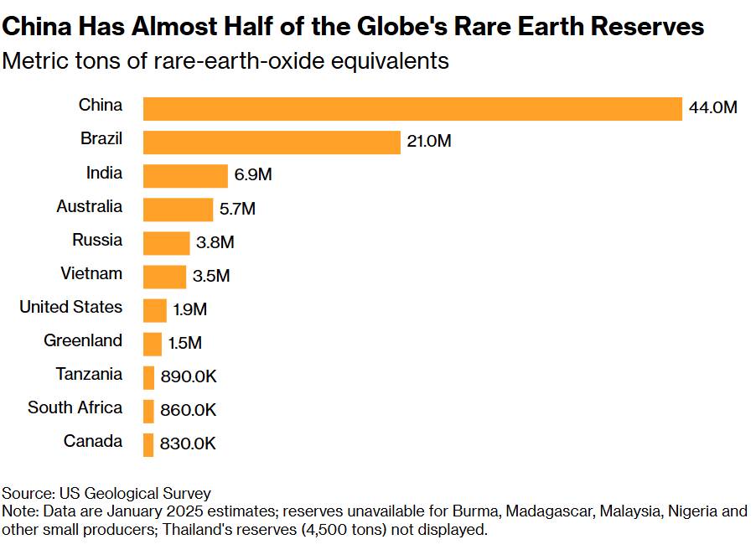Image resolution: width=756 pixels, height=555 pixels.
Task: Select the Greenland bar
Action: click(x=153, y=344)
